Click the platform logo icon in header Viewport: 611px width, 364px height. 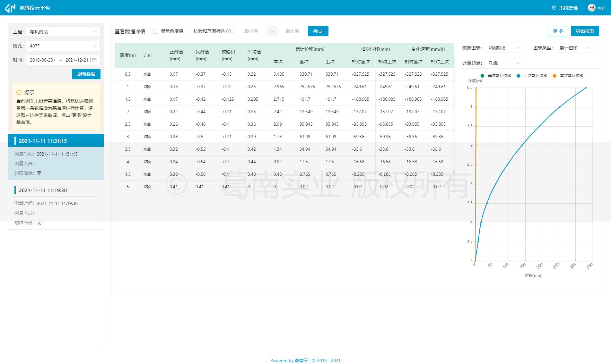[10, 8]
